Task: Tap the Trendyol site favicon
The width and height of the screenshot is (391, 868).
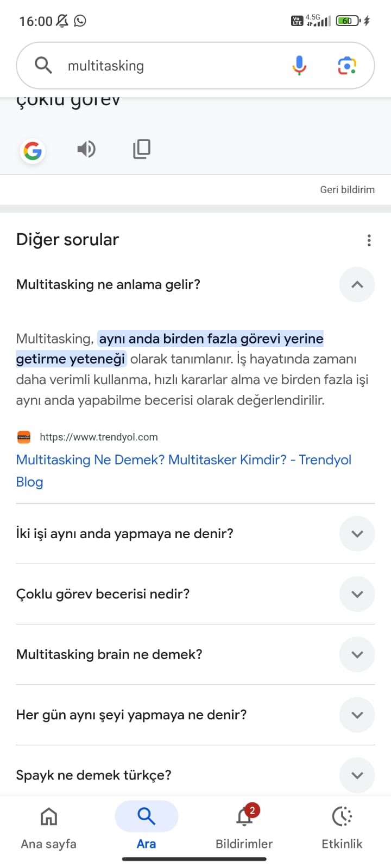Action: pyautogui.click(x=24, y=437)
